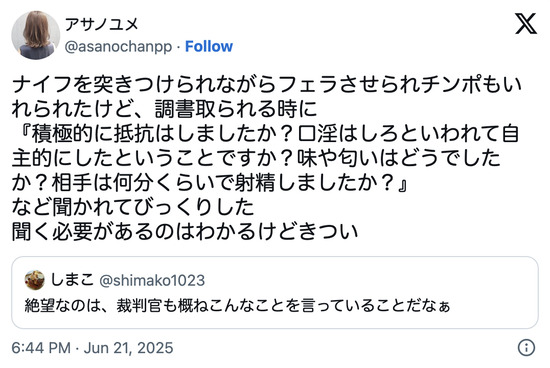Follow the @asanochanpp account
The width and height of the screenshot is (550, 368).
pos(209,46)
